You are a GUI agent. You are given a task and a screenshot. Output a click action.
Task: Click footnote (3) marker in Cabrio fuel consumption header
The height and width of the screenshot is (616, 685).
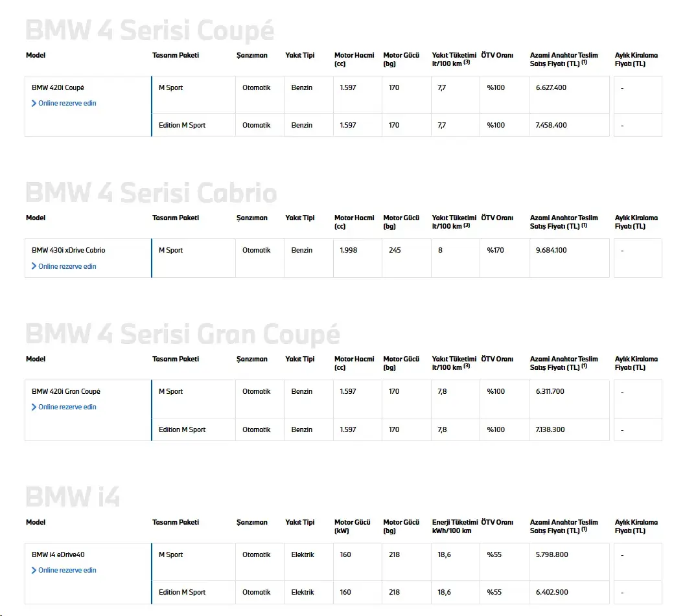[x=467, y=225]
